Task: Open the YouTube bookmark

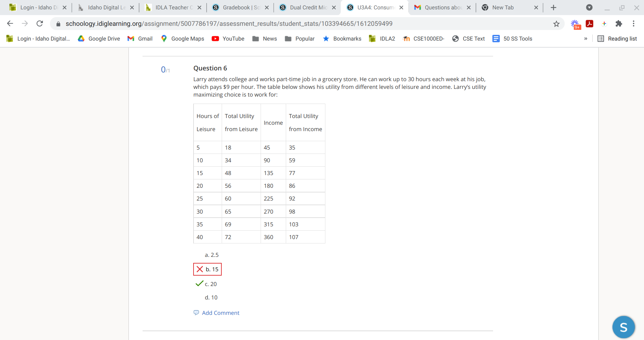Action: click(x=228, y=39)
